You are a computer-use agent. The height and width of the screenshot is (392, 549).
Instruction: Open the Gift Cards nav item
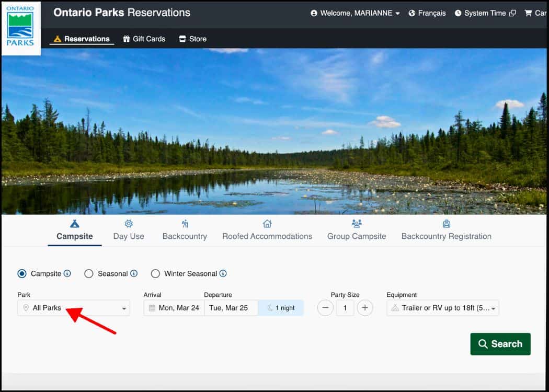pyautogui.click(x=144, y=39)
